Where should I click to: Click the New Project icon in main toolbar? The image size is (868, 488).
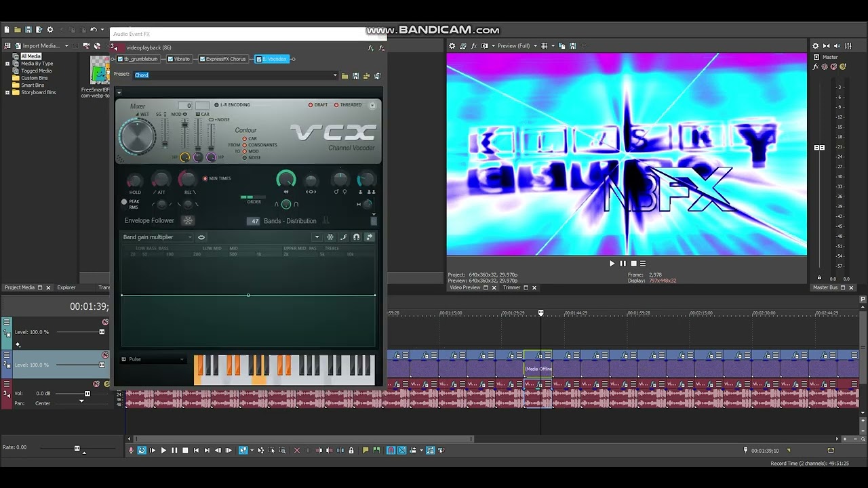7,30
